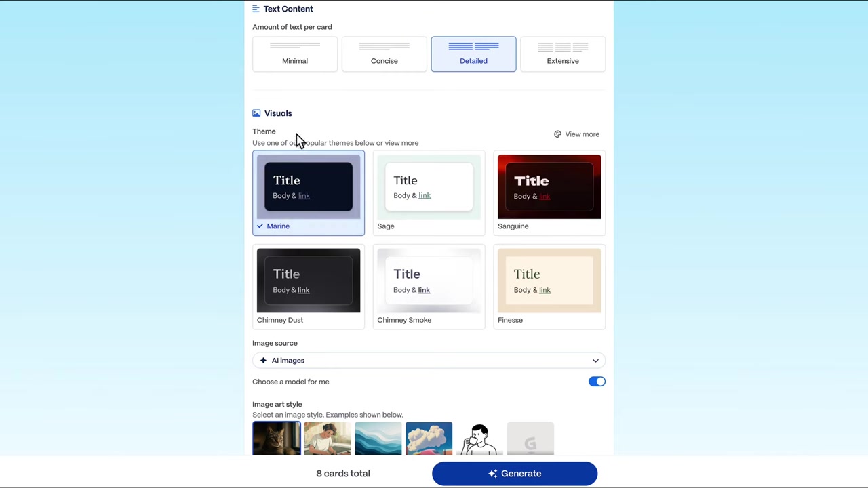Toggle the Choose a model for me switch
The width and height of the screenshot is (868, 488).
597,382
